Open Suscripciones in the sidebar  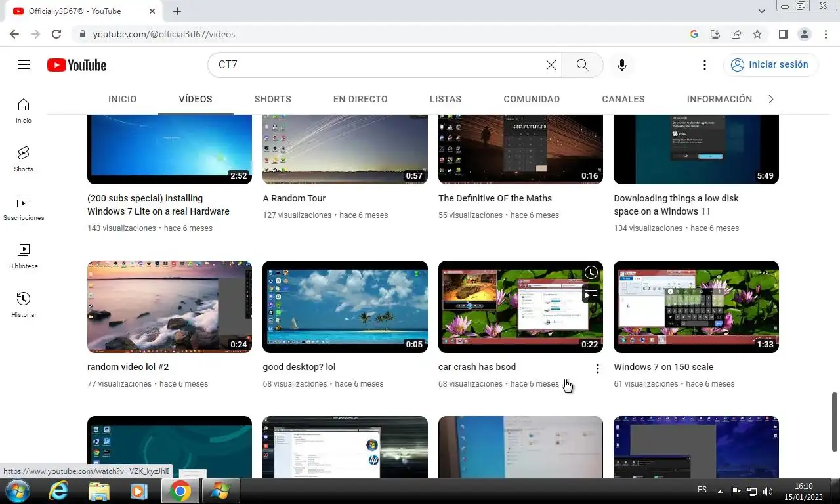24,208
